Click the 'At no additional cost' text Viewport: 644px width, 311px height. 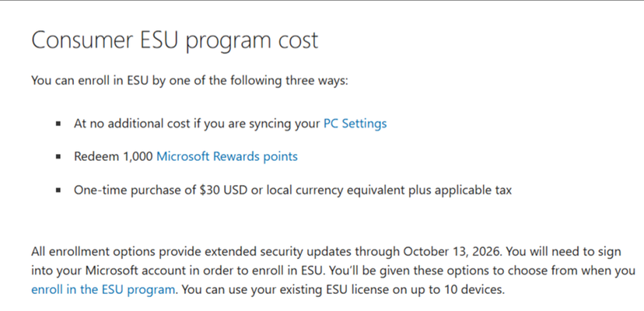pyautogui.click(x=132, y=124)
